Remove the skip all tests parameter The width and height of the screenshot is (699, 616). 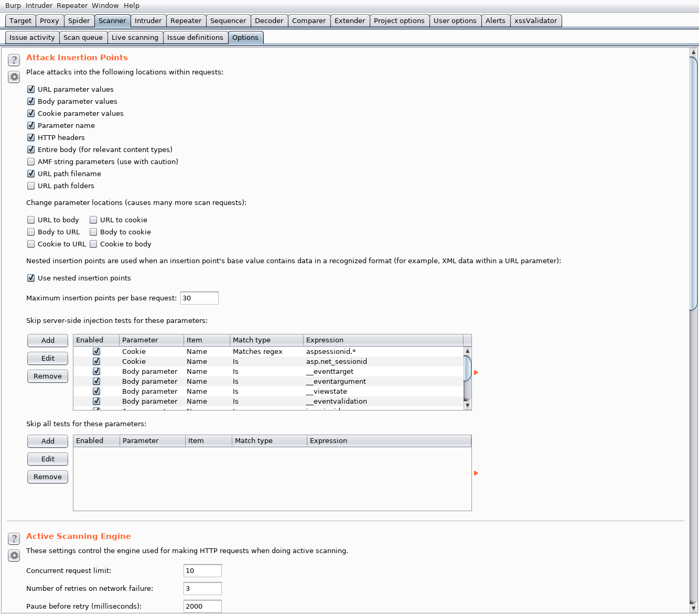(48, 477)
